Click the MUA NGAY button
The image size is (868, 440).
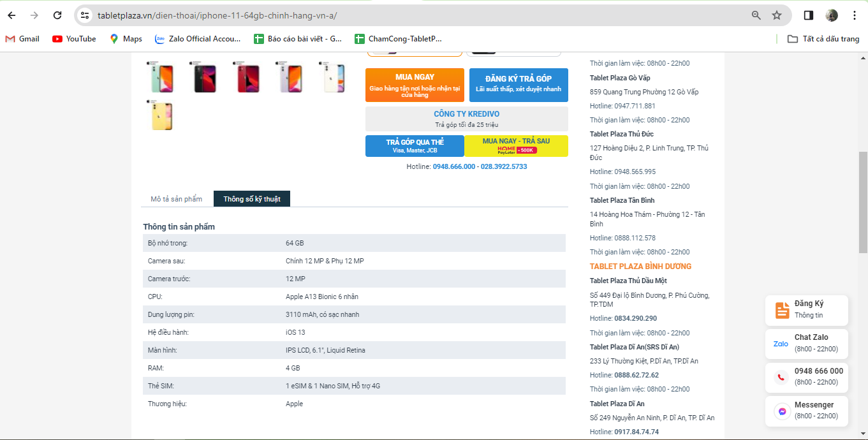pyautogui.click(x=415, y=85)
